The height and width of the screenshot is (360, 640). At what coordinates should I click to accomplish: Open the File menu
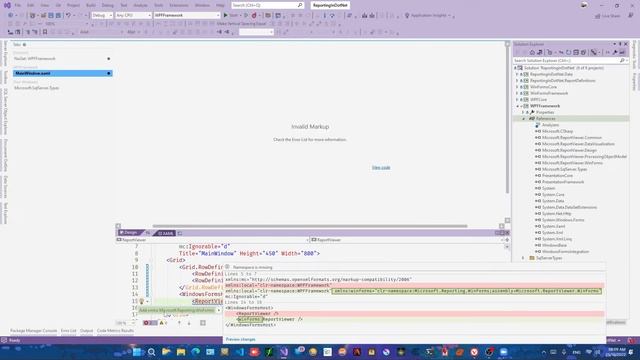pos(18,5)
